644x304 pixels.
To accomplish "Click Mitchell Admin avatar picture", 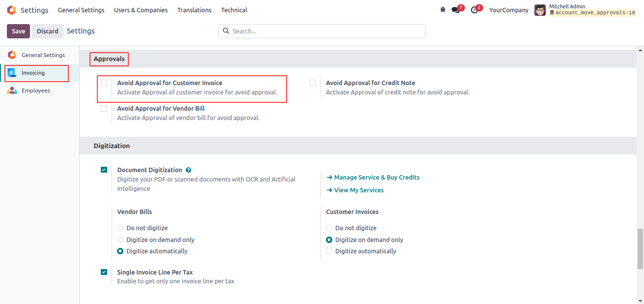I will (540, 10).
